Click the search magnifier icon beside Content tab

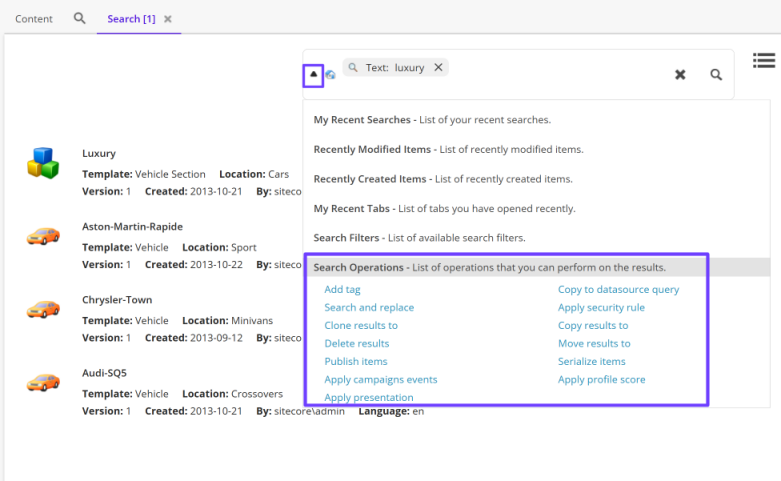[79, 18]
